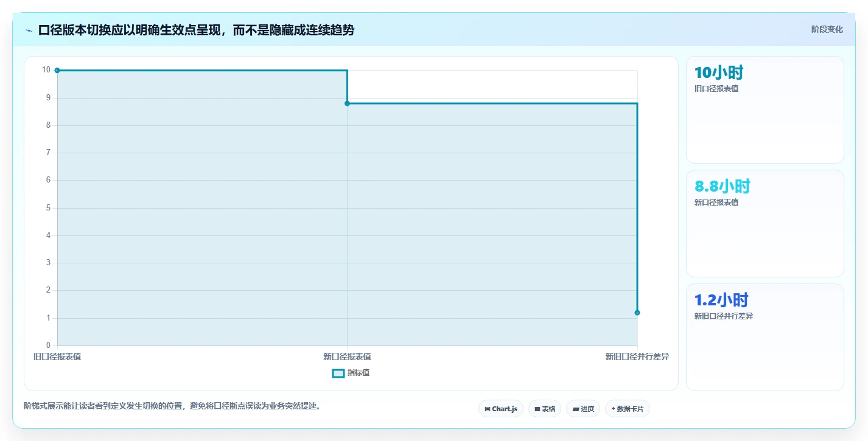
Task: Click the teal legend swatch for 指标值
Action: click(338, 373)
